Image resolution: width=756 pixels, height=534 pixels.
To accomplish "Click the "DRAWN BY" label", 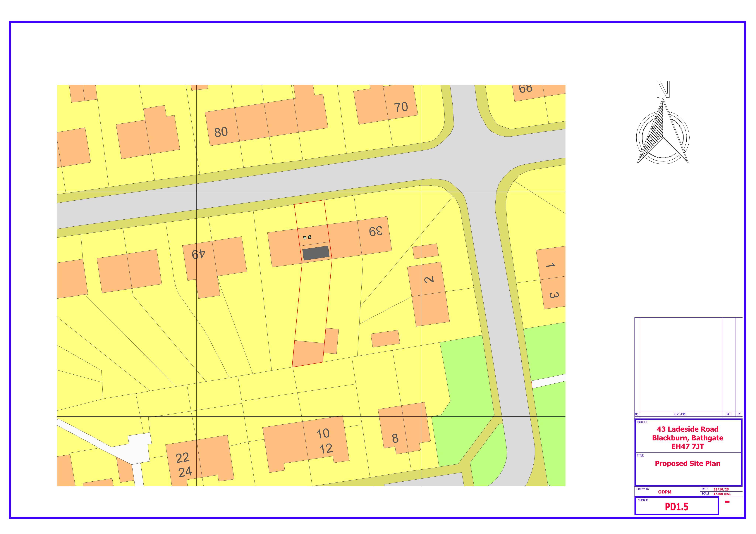I will 643,489.
